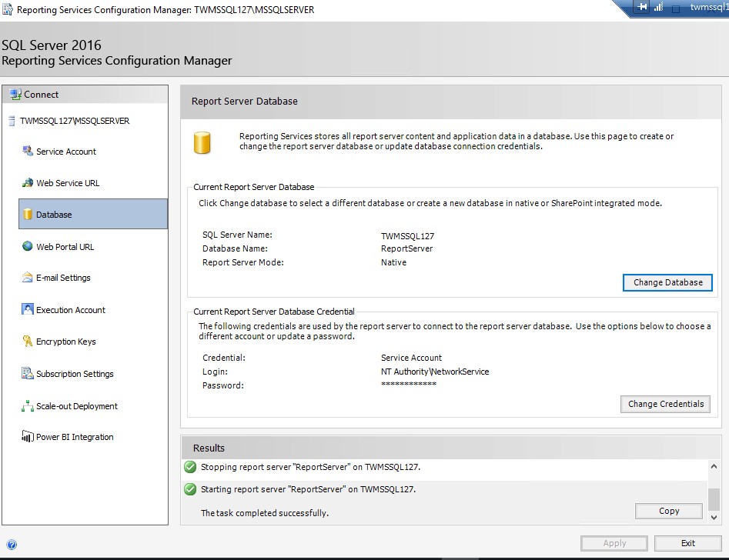Click the TWMSSQL127\MSSQLSERVER server node icon
This screenshot has height=560, width=729.
(12, 121)
